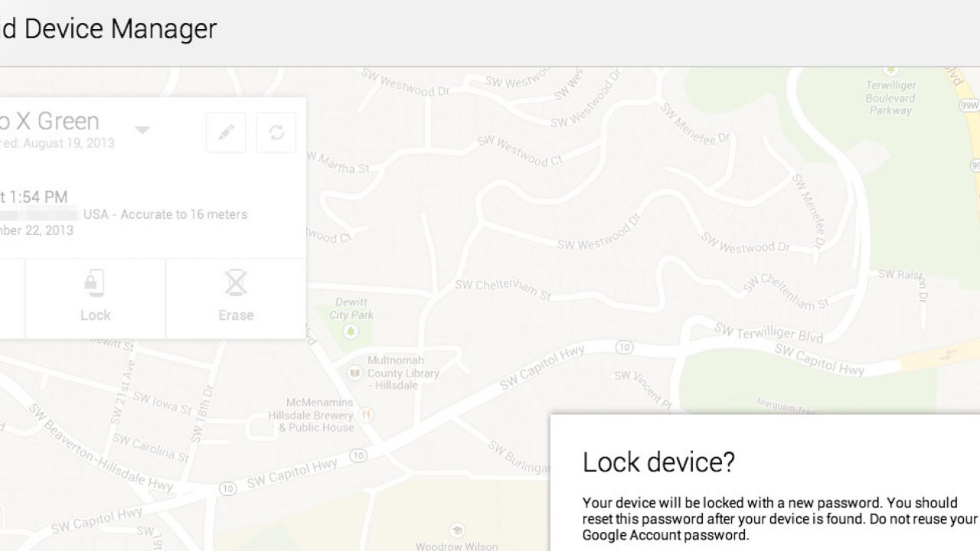Click the Highway 10 shield near Terwilliger
This screenshot has width=980, height=551.
tap(626, 348)
